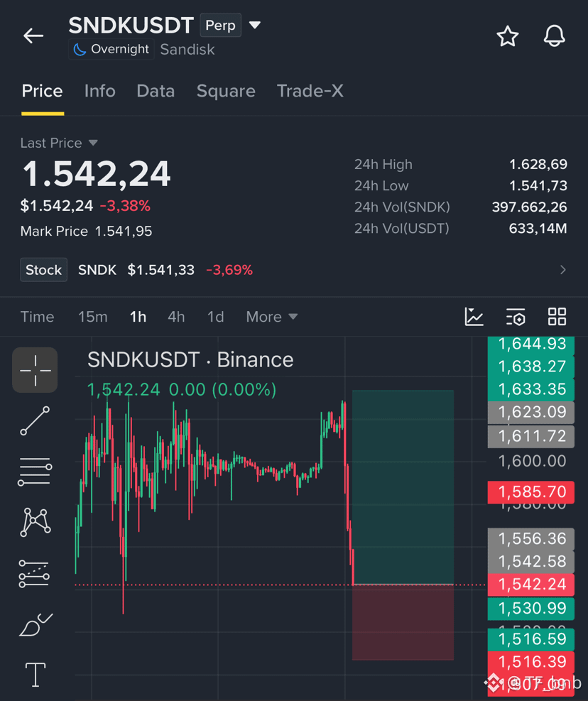588x701 pixels.
Task: Select the crosshair cursor tool
Action: (35, 370)
